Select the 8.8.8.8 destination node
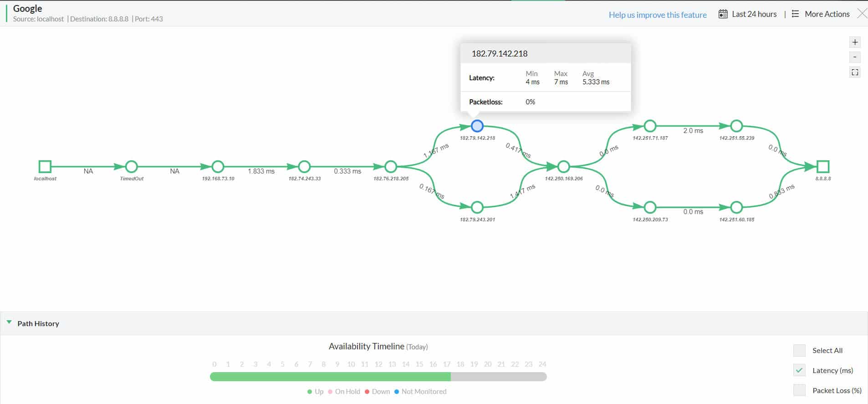 click(x=823, y=167)
